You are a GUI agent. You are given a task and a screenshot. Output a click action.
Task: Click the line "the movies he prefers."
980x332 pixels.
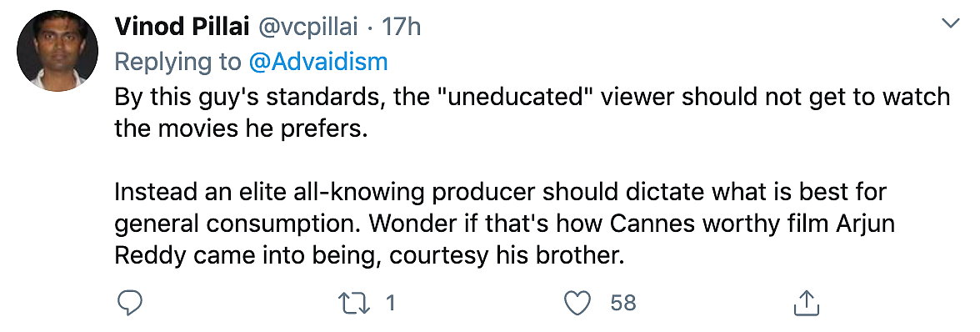pos(238,128)
